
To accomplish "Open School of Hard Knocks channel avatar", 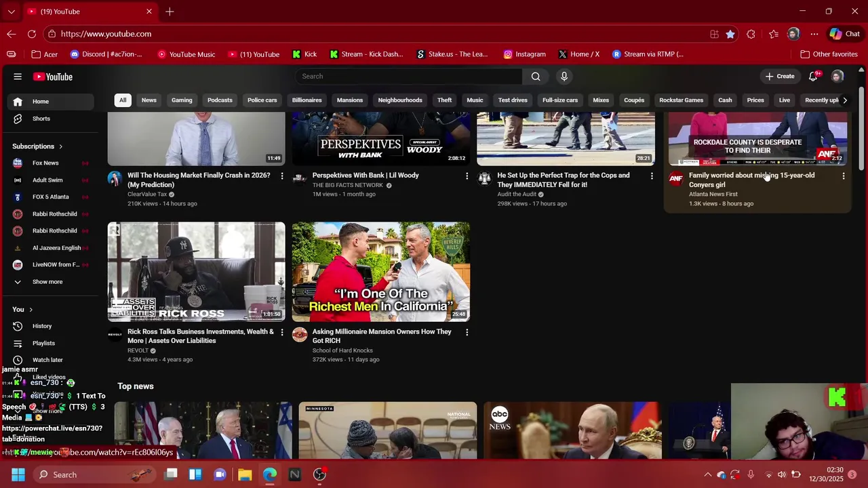I will 300,335.
